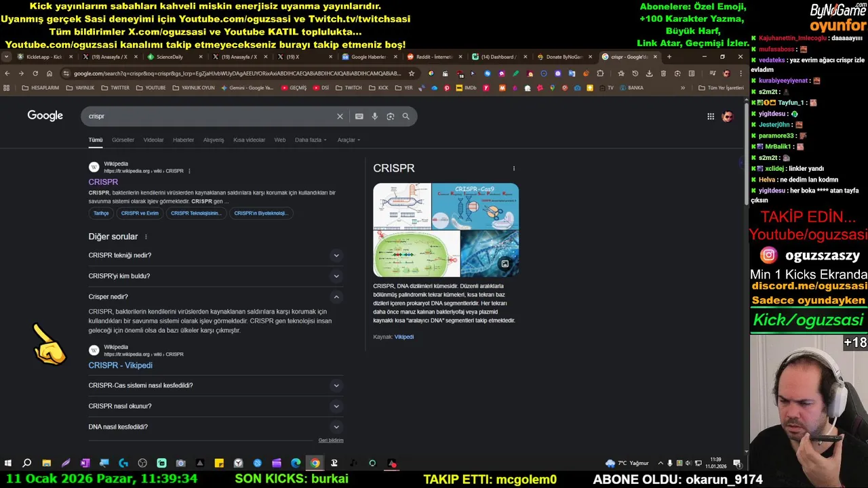Start voice search via microphone icon

pyautogui.click(x=374, y=117)
